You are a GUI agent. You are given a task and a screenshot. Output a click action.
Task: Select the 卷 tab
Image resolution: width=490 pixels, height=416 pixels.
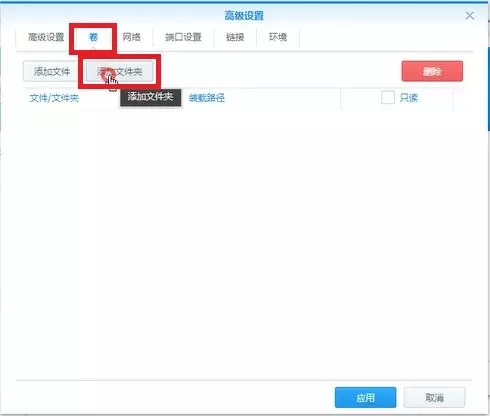pyautogui.click(x=93, y=37)
